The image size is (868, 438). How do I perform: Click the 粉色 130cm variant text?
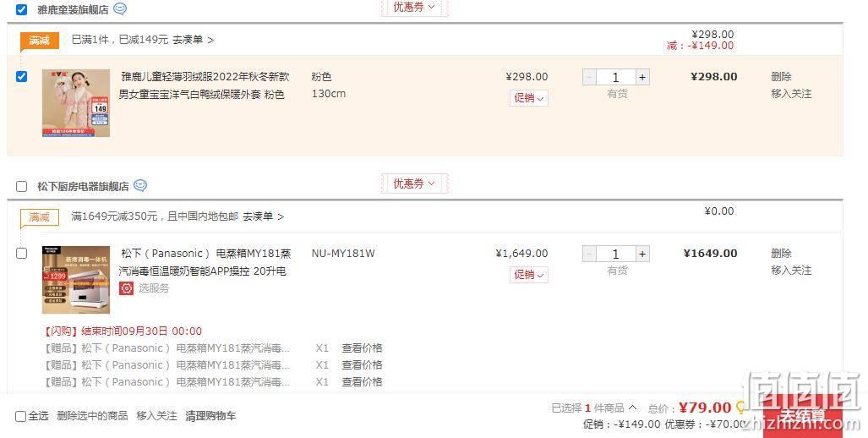tap(329, 85)
